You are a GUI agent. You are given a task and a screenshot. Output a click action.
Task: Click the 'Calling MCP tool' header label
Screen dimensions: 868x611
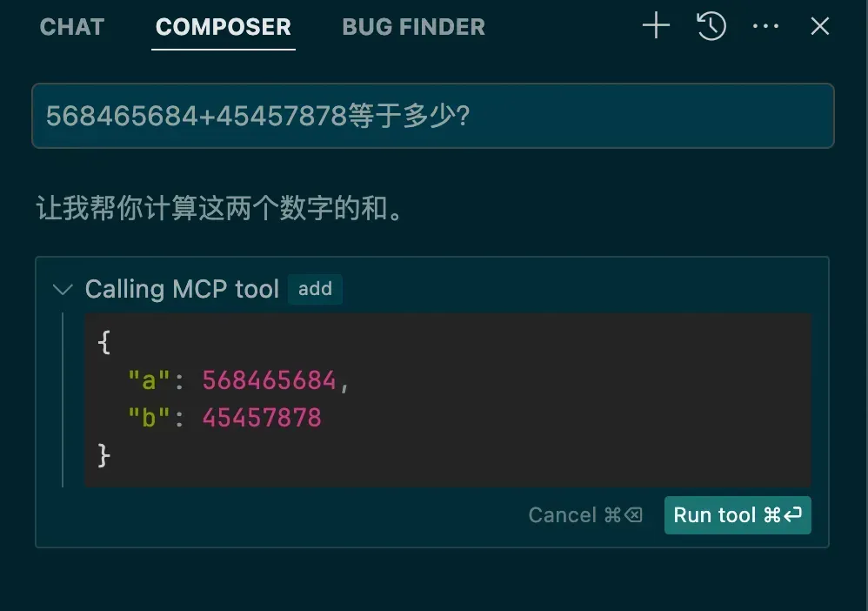(182, 289)
